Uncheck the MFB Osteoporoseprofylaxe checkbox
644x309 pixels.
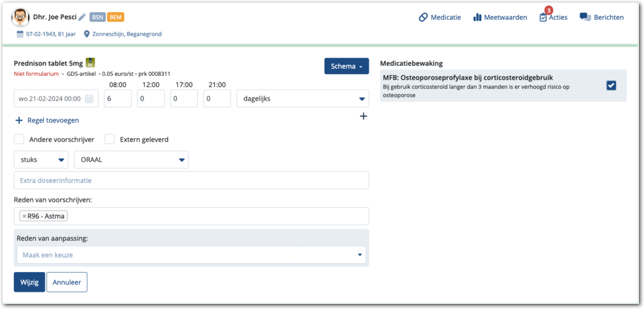(611, 85)
